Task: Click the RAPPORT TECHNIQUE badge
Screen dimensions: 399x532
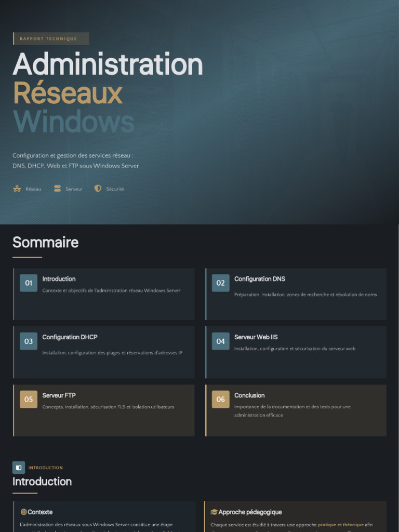Action: pyautogui.click(x=51, y=38)
